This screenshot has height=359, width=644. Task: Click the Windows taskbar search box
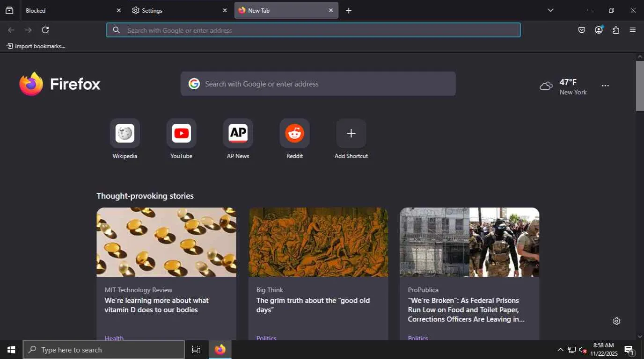pyautogui.click(x=104, y=350)
